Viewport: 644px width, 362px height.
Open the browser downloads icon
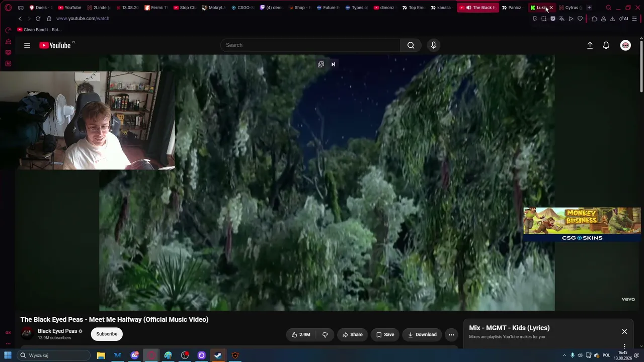(x=612, y=19)
